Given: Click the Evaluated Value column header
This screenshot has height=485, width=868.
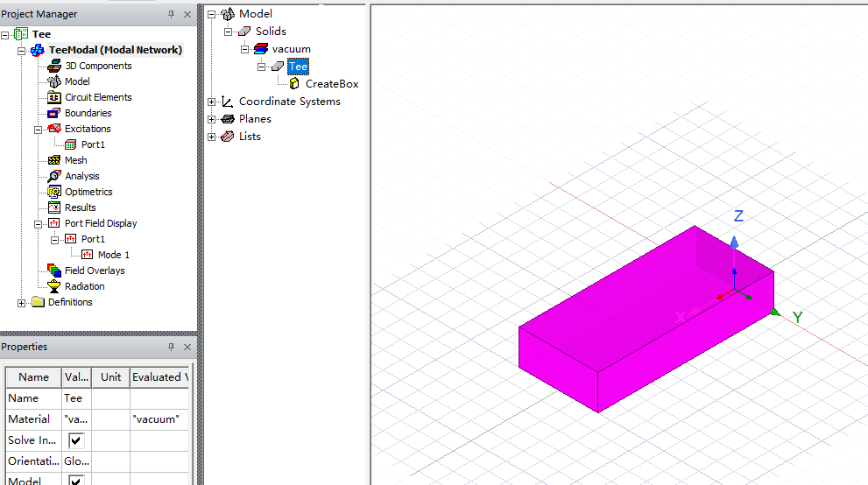Looking at the screenshot, I should pos(160,377).
